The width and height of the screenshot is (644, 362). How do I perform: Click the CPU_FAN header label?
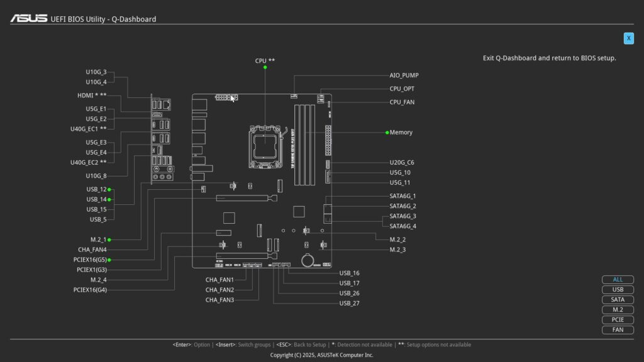[402, 102]
